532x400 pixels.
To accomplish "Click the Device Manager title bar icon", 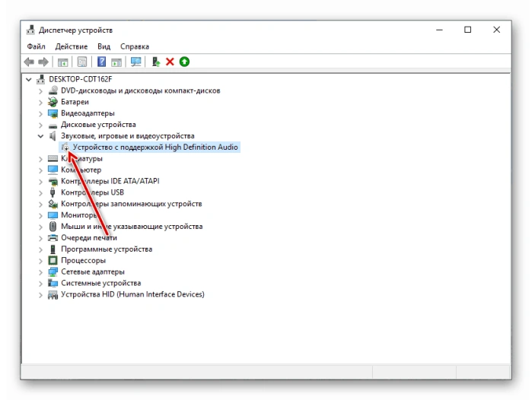I will (30, 30).
